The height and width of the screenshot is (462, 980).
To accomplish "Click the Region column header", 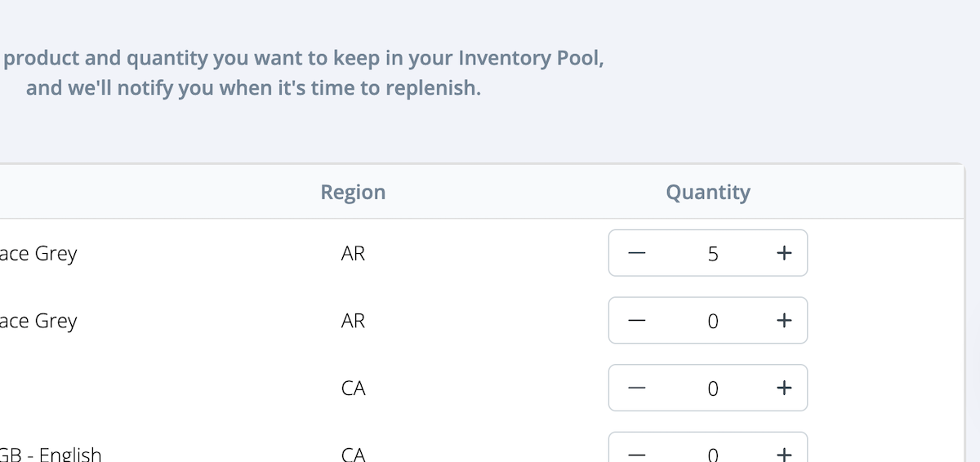I will [x=353, y=193].
